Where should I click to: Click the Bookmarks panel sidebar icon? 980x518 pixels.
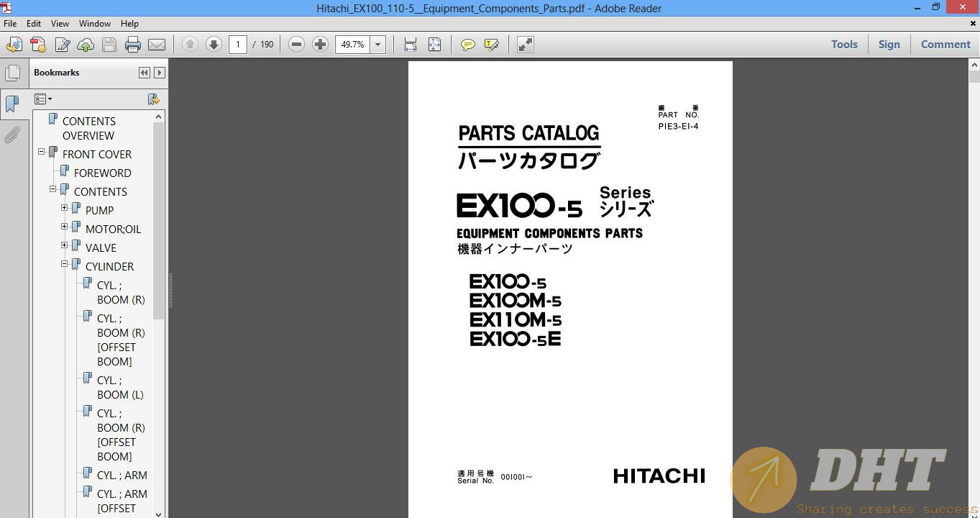click(12, 104)
